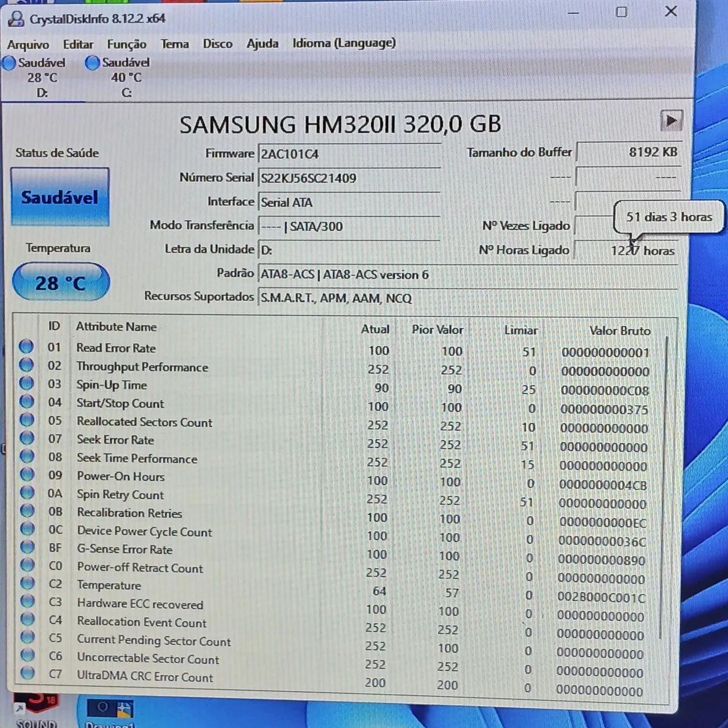
Task: Click status icon of G-Sense Error Rate row
Action: click(27, 547)
